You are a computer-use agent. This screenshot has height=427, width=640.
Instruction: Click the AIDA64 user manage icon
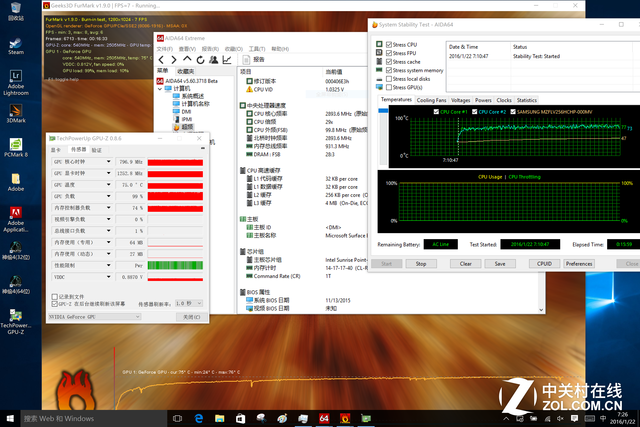[213, 60]
